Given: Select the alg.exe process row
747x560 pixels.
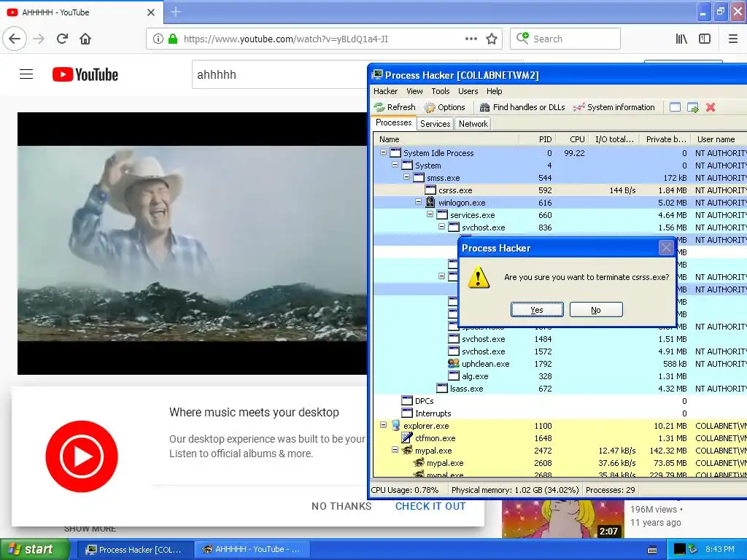Looking at the screenshot, I should (560, 376).
